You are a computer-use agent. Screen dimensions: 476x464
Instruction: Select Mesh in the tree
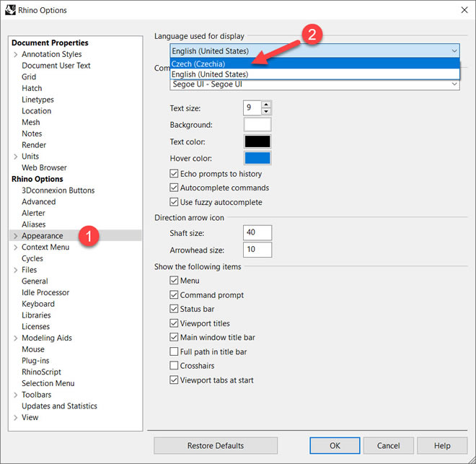click(x=31, y=123)
